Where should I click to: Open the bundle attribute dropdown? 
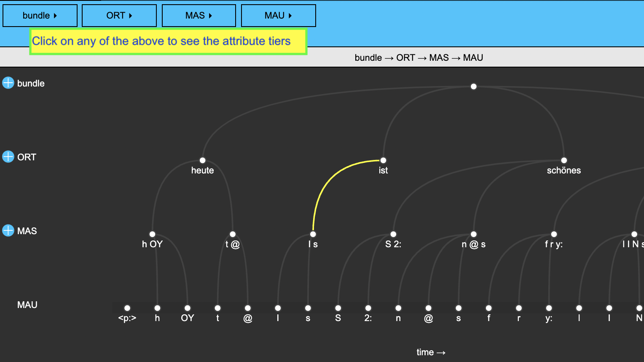(40, 16)
